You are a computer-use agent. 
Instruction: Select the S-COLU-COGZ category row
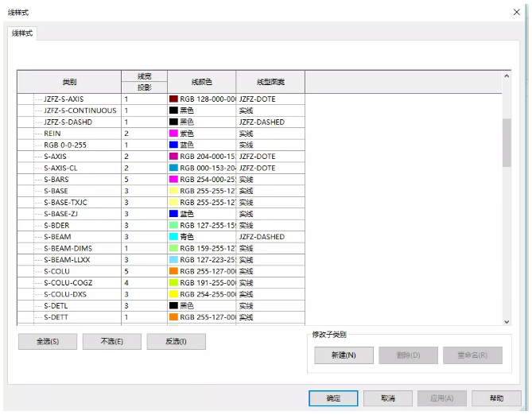[x=68, y=283]
